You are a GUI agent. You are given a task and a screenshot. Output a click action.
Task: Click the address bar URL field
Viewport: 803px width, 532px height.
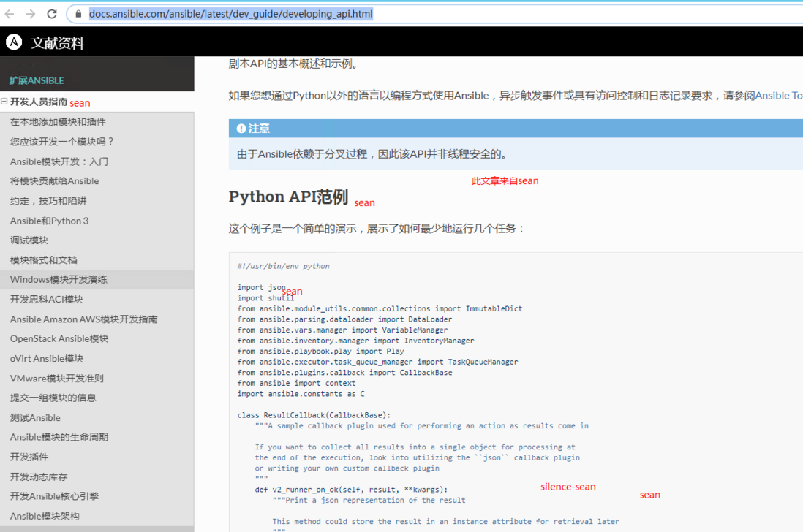pyautogui.click(x=435, y=14)
